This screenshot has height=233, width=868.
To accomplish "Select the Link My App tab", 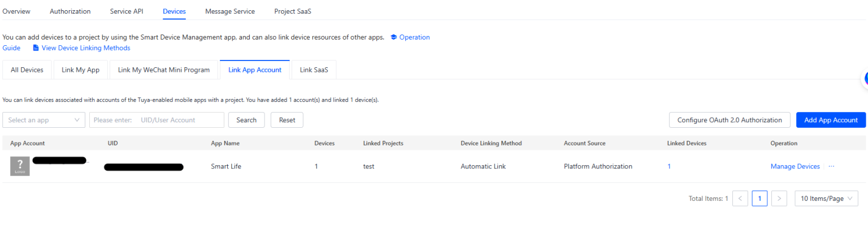I will coord(80,70).
